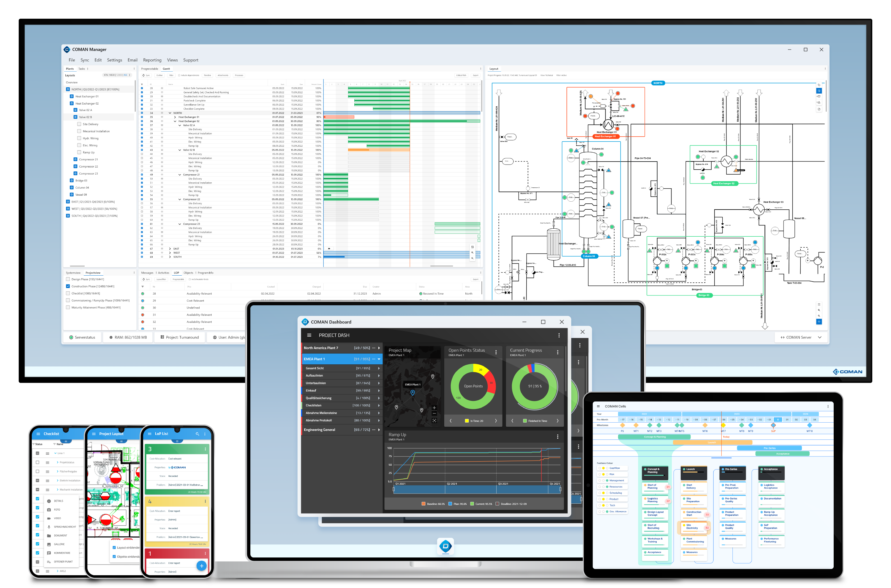
Task: Toggle the Construction Phase checkbox in Projectview
Action: pos(68,286)
